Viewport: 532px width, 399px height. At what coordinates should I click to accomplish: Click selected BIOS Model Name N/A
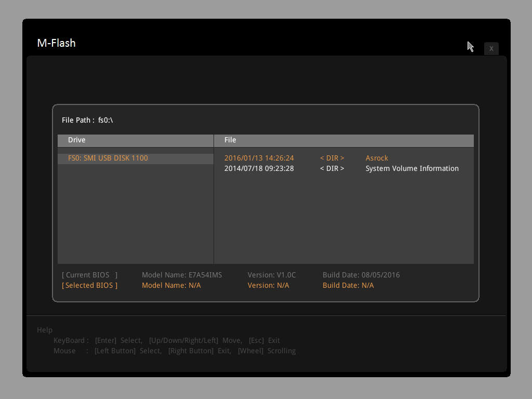(x=171, y=285)
